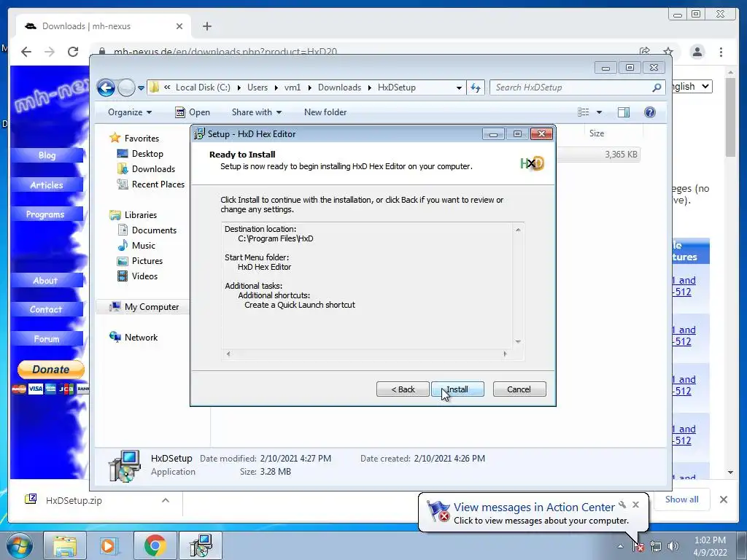Select Network in navigation pane

point(141,337)
